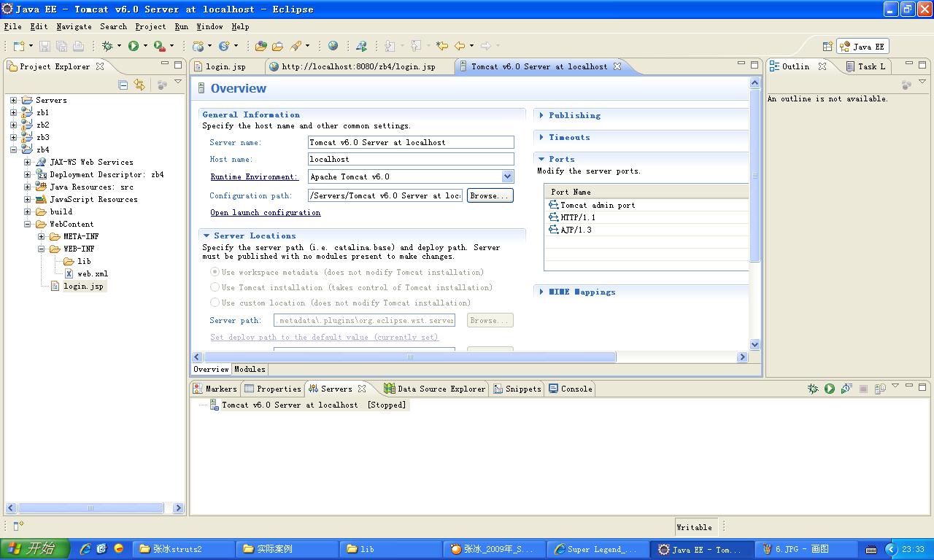Start the server from Servers panel toolbar
Viewport: 934px width, 560px height.
(x=830, y=389)
